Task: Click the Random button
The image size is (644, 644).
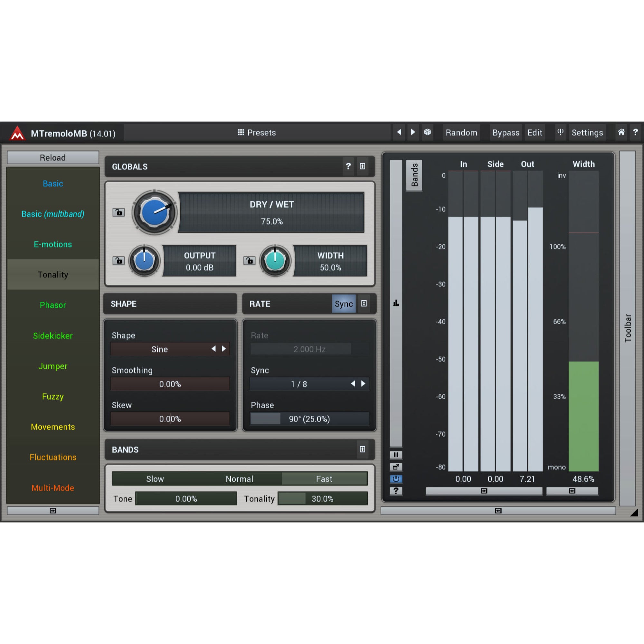Action: click(x=461, y=132)
